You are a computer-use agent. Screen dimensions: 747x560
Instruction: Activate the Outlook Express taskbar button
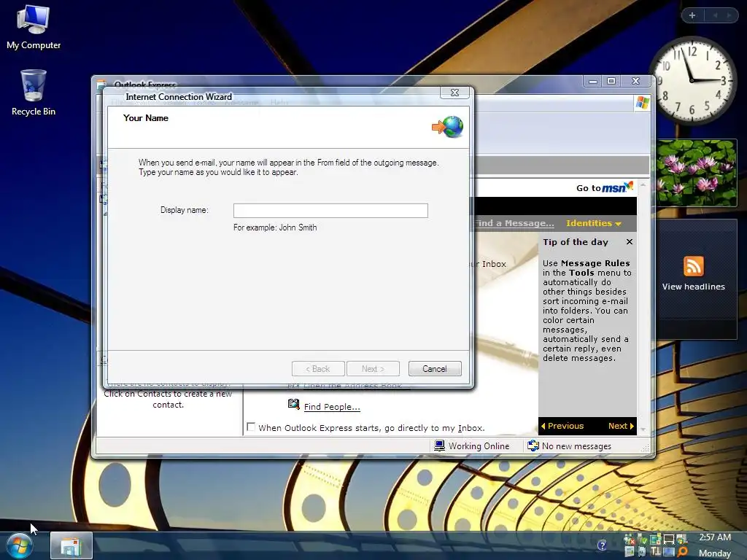(71, 545)
